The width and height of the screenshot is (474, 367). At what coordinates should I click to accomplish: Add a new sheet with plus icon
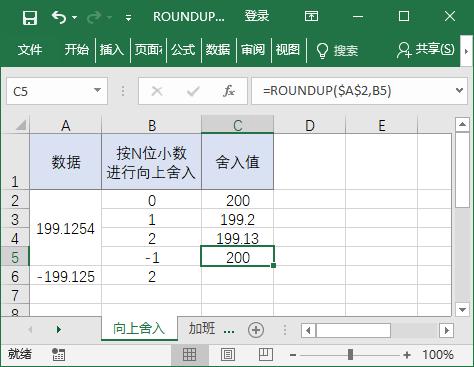[x=256, y=330]
